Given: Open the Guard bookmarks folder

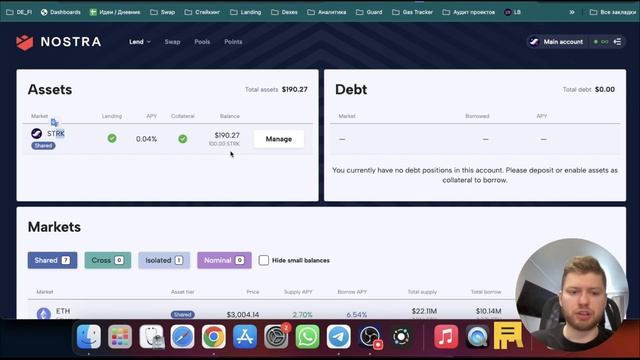Looking at the screenshot, I should coord(369,12).
